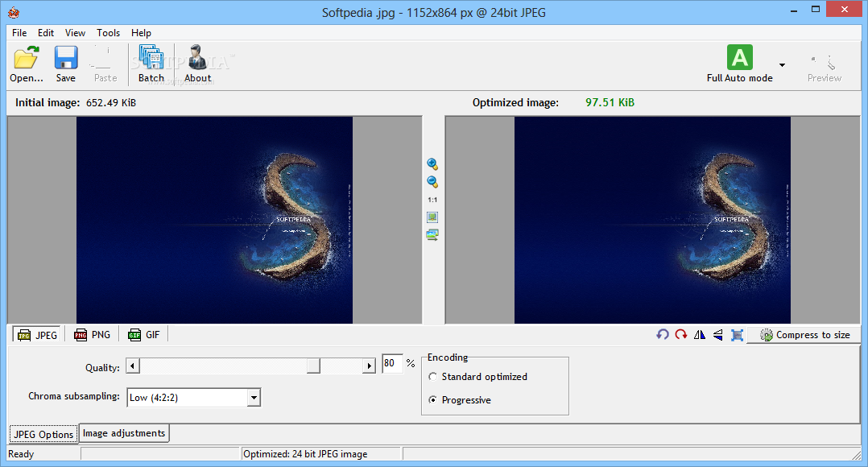Click the Compress to size button

click(804, 335)
